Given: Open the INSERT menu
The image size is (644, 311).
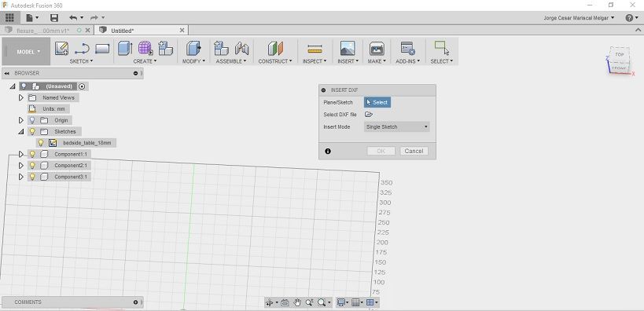Looking at the screenshot, I should click(348, 61).
